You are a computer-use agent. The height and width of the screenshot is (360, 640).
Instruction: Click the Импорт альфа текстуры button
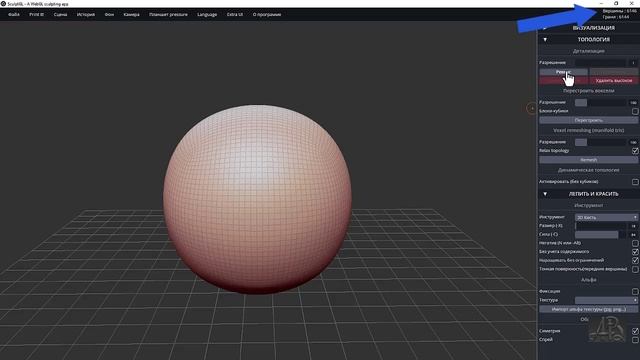coord(588,309)
